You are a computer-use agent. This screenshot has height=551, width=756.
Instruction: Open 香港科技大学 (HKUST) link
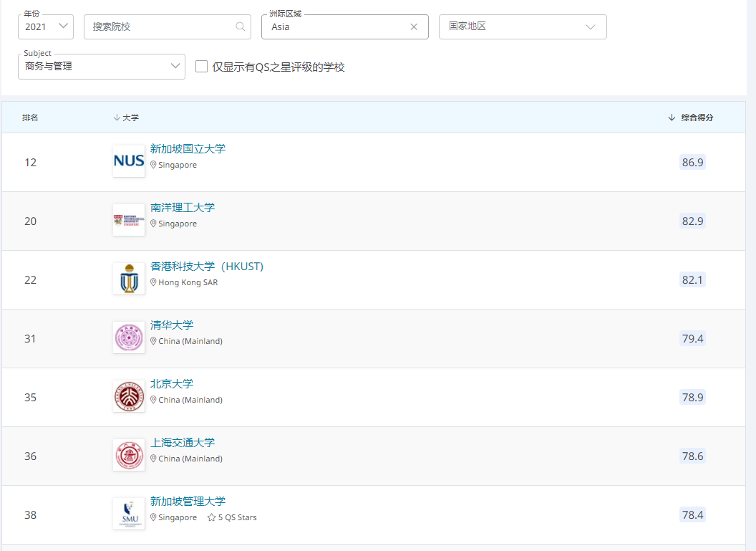(x=207, y=267)
